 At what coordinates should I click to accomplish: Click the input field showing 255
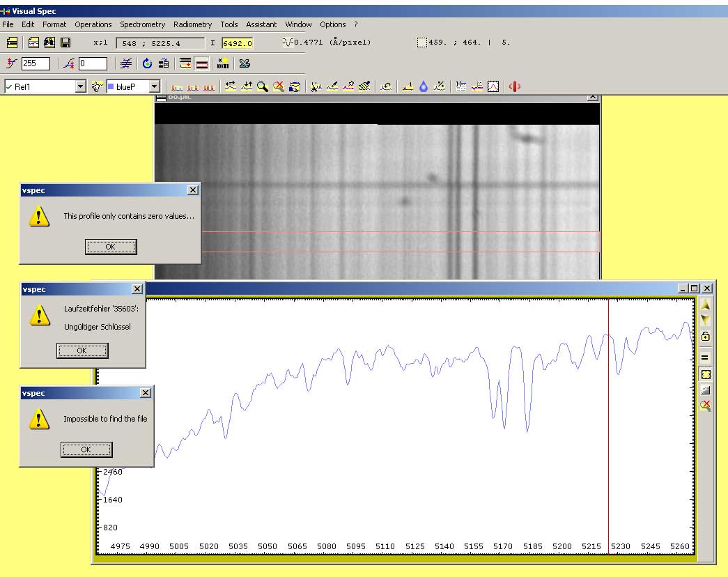click(36, 63)
